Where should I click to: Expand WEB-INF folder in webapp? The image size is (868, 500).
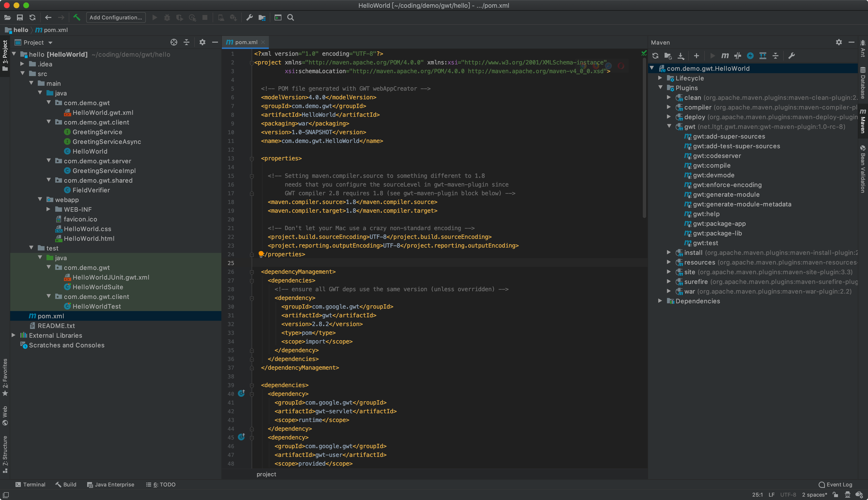[48, 209]
